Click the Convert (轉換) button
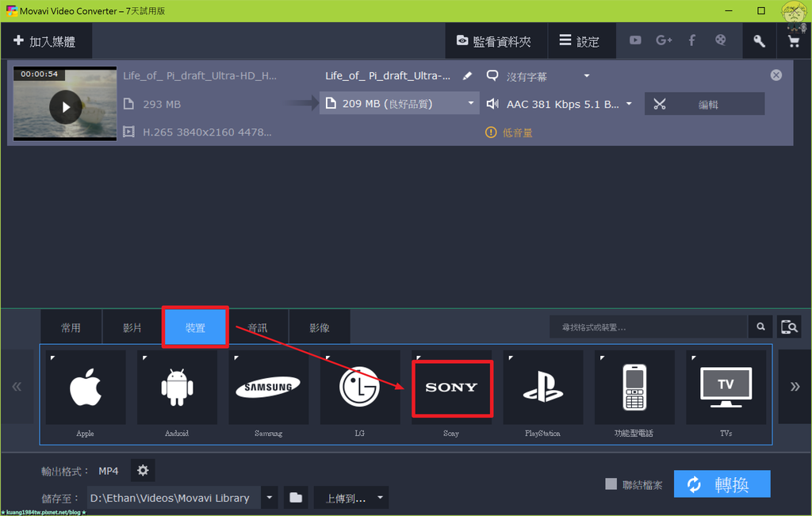Viewport: 812px width, 516px height. tap(722, 484)
